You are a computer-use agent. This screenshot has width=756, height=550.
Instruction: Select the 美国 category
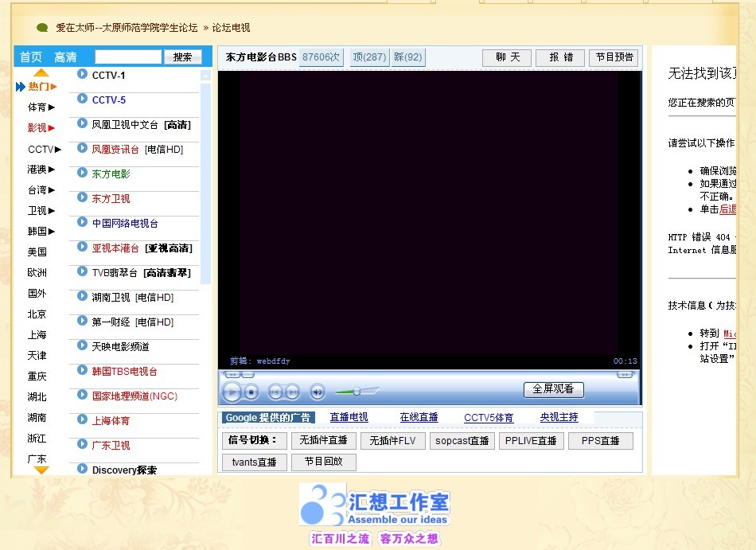pos(37,252)
